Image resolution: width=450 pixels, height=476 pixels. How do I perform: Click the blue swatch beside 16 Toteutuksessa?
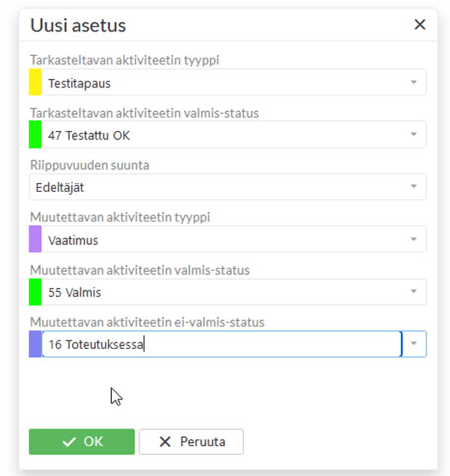pyautogui.click(x=35, y=344)
